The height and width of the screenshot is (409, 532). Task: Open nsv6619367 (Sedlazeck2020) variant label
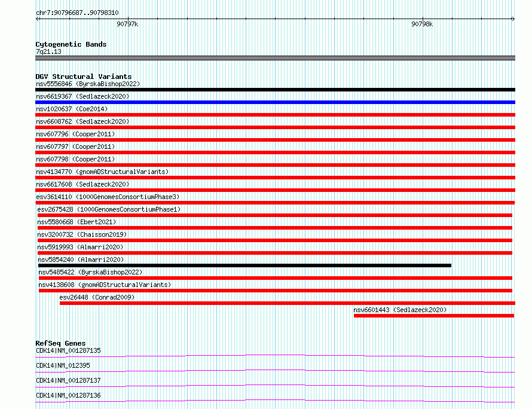tap(82, 96)
